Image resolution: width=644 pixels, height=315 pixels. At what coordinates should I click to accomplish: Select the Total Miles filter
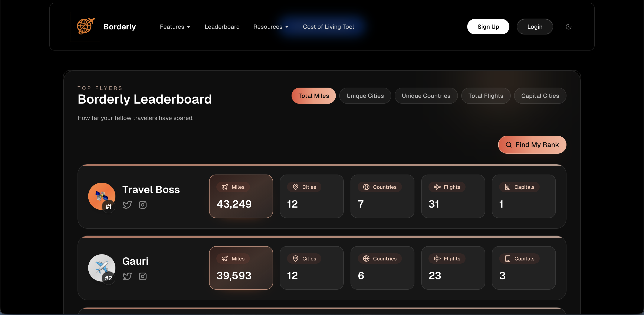pos(313,95)
